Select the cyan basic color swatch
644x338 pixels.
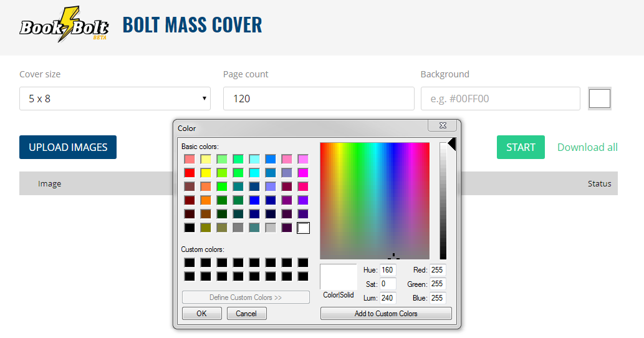(x=254, y=173)
